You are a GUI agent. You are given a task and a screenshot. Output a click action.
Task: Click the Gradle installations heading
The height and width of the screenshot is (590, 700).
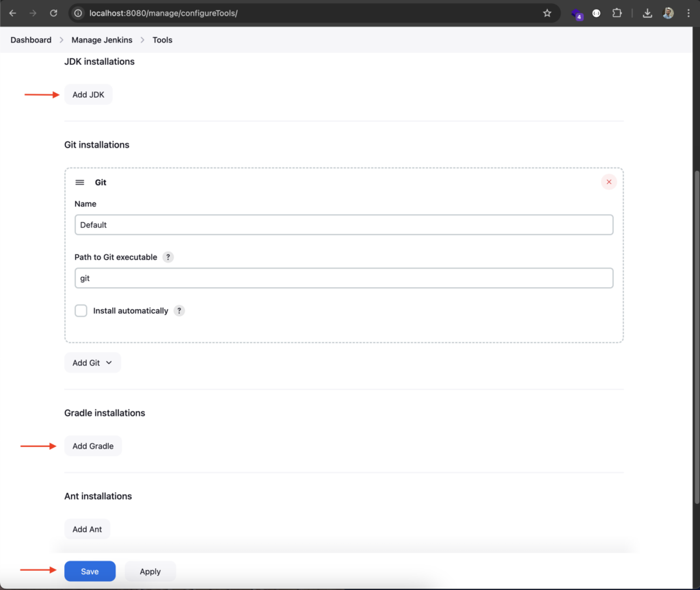(105, 413)
